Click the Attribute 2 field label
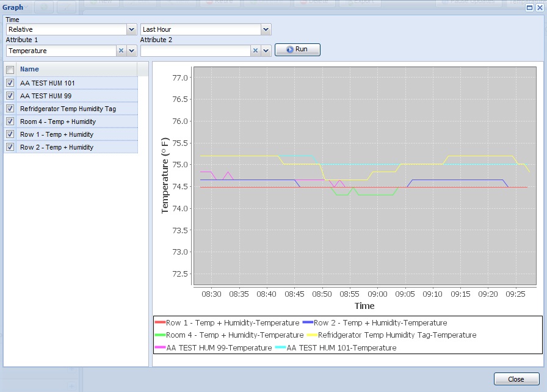Screen dimensions: 547x392 (x=156, y=40)
